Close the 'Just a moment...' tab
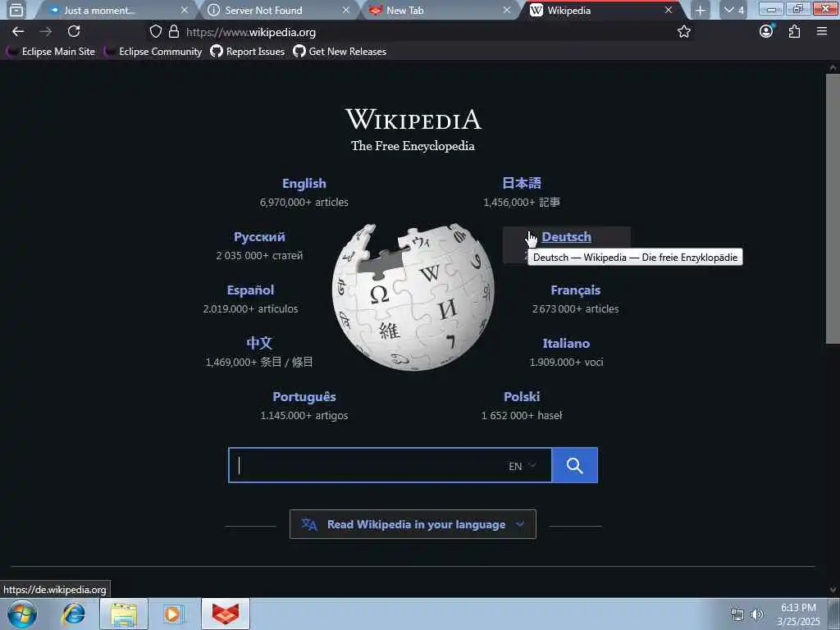 click(x=185, y=10)
